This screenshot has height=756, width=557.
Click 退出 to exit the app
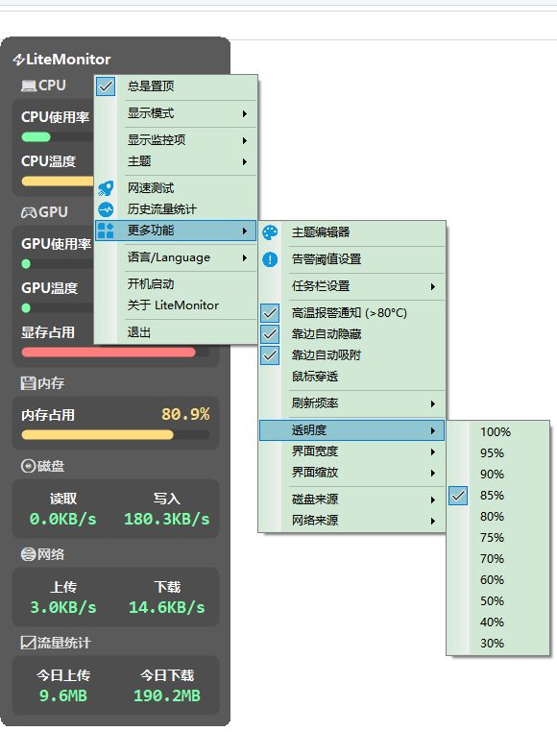176,332
